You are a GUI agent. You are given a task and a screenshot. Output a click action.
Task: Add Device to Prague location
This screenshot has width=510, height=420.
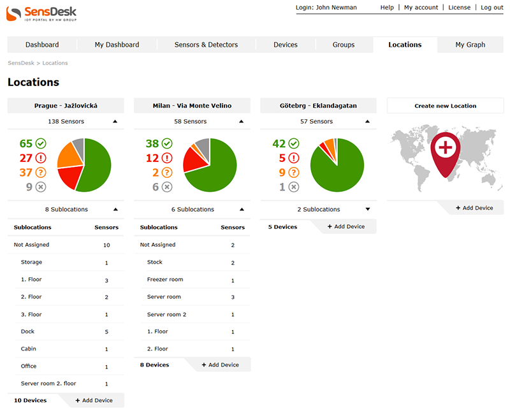coord(94,400)
